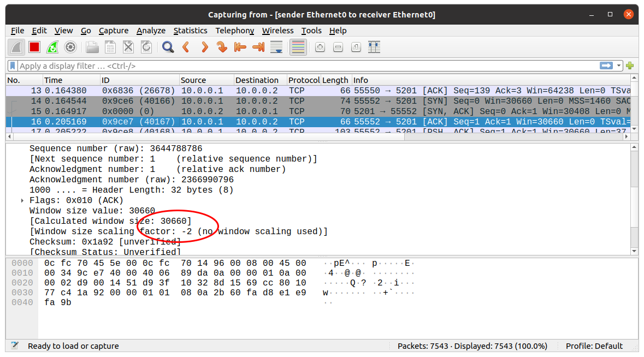Expand the Flags: 0x010 (ACK) tree item
This screenshot has height=357, width=644.
coord(22,200)
